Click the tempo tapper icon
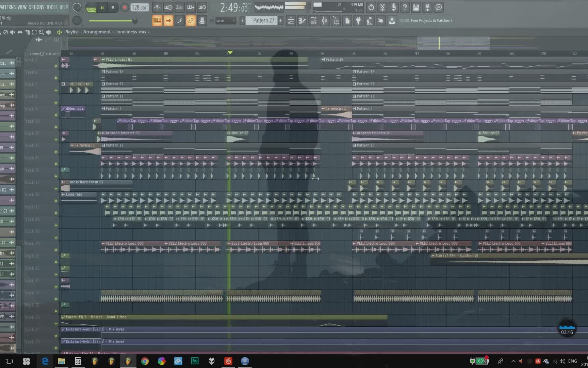Image resolution: width=588 pixels, height=368 pixels. (370, 21)
